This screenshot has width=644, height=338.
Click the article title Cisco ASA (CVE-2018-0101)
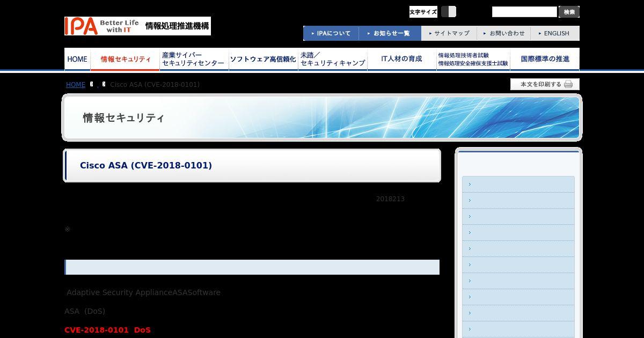tap(146, 165)
